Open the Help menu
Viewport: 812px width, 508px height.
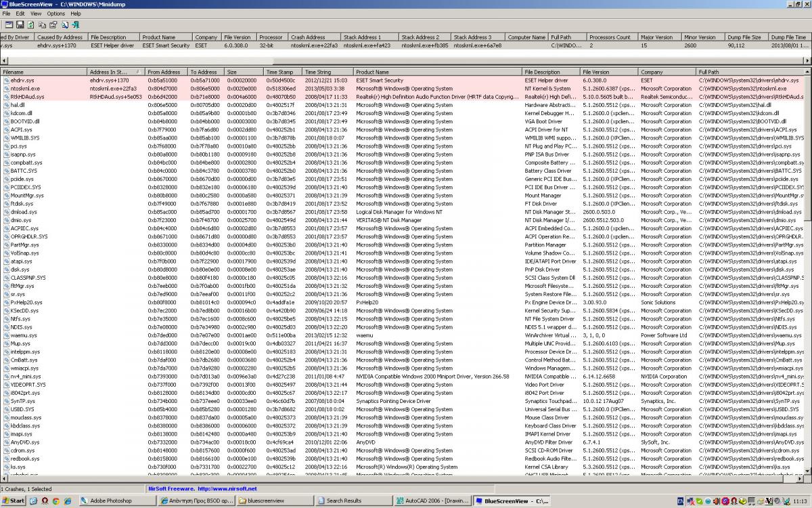(x=76, y=14)
